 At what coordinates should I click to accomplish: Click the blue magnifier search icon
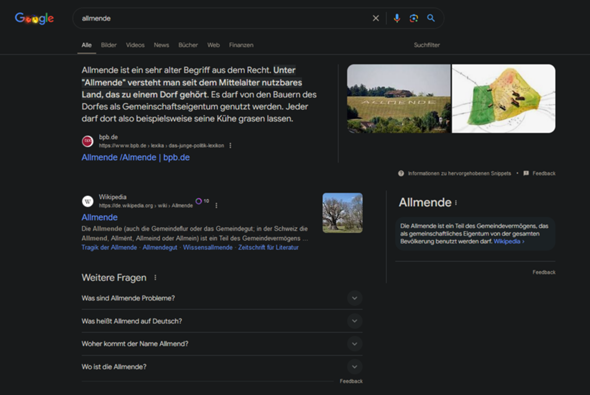click(431, 18)
